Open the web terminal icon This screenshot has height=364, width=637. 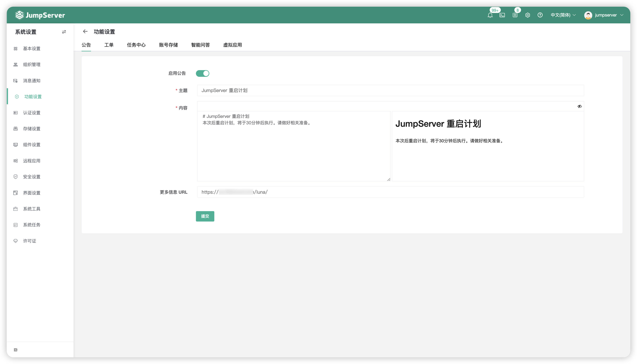502,15
